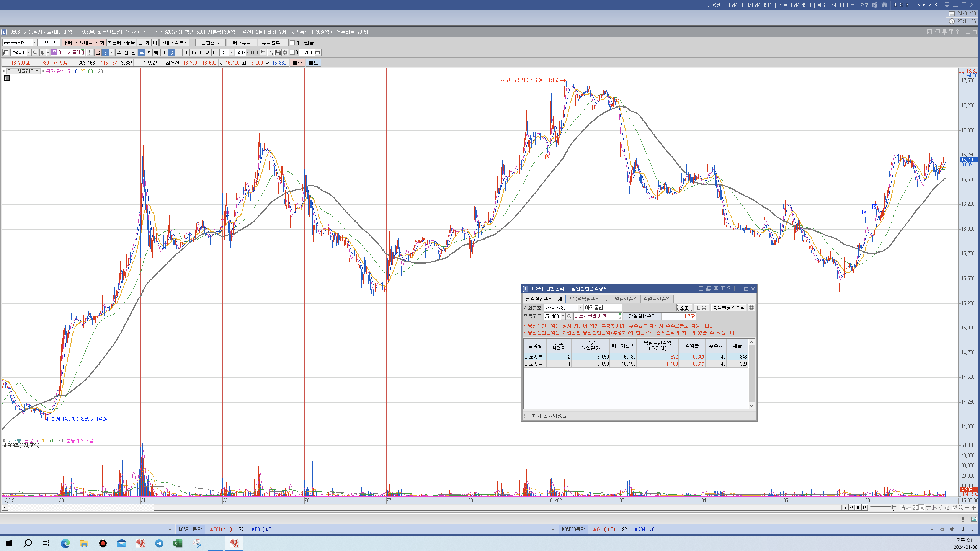Click the add indicator candlestick icon

tap(263, 52)
